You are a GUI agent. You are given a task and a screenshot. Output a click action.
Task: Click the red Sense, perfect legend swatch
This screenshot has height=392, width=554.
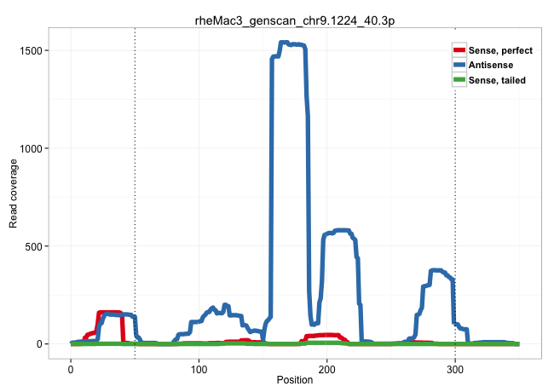(x=459, y=50)
